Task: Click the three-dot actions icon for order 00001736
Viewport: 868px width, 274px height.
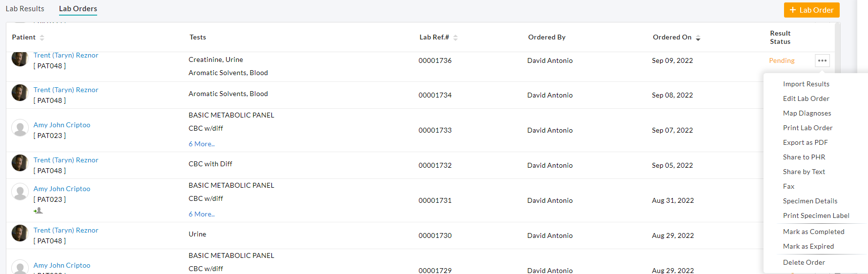Action: point(822,61)
